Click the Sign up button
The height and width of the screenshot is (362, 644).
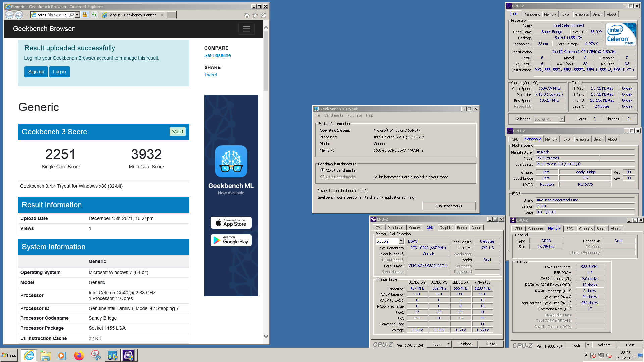pos(36,72)
